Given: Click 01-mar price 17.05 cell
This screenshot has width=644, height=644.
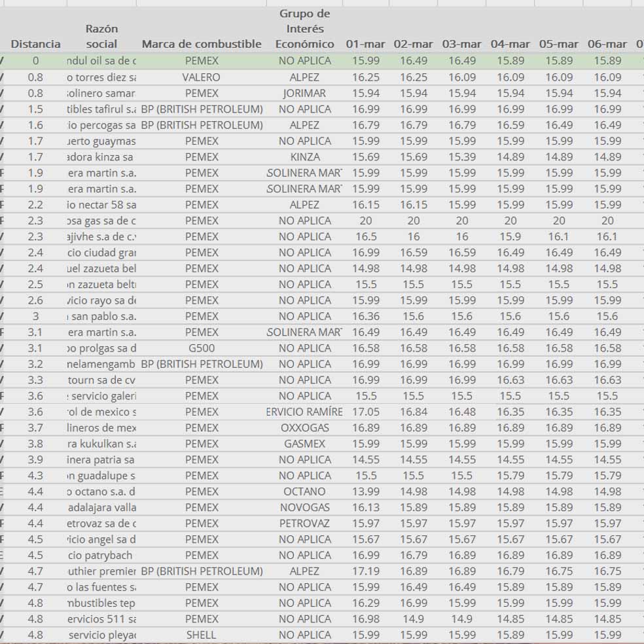Looking at the screenshot, I should (x=366, y=412).
